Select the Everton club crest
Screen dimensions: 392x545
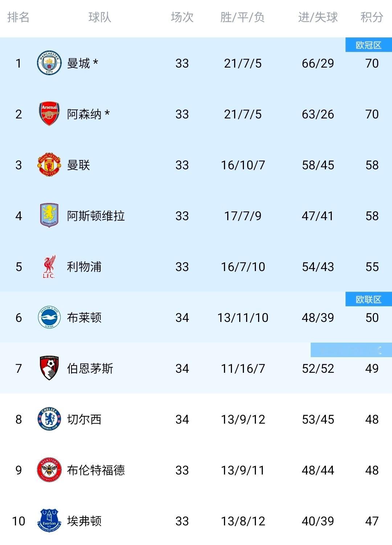pyautogui.click(x=49, y=521)
